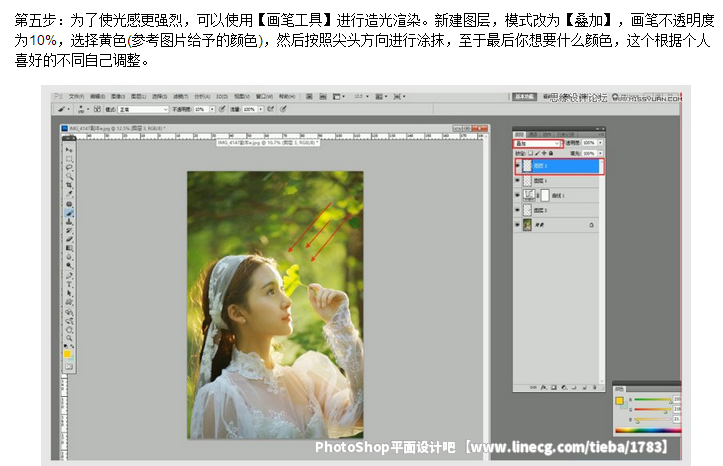Select the Move tool
The image size is (723, 466).
click(x=69, y=150)
